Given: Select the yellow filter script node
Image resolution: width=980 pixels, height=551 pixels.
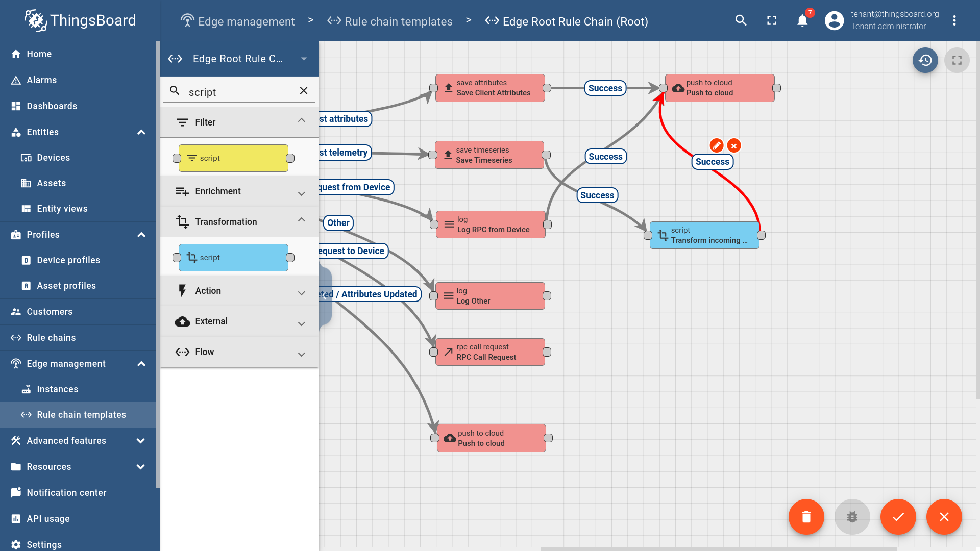Looking at the screenshot, I should (233, 158).
